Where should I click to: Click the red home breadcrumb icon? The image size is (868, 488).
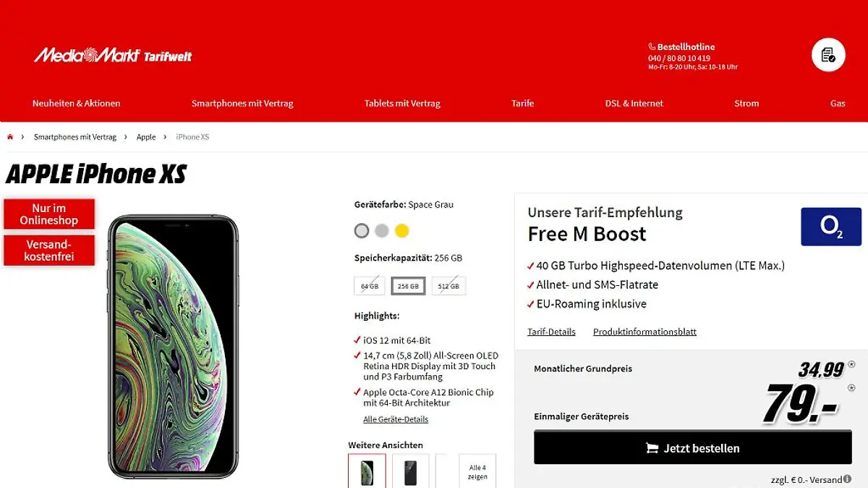pos(10,137)
